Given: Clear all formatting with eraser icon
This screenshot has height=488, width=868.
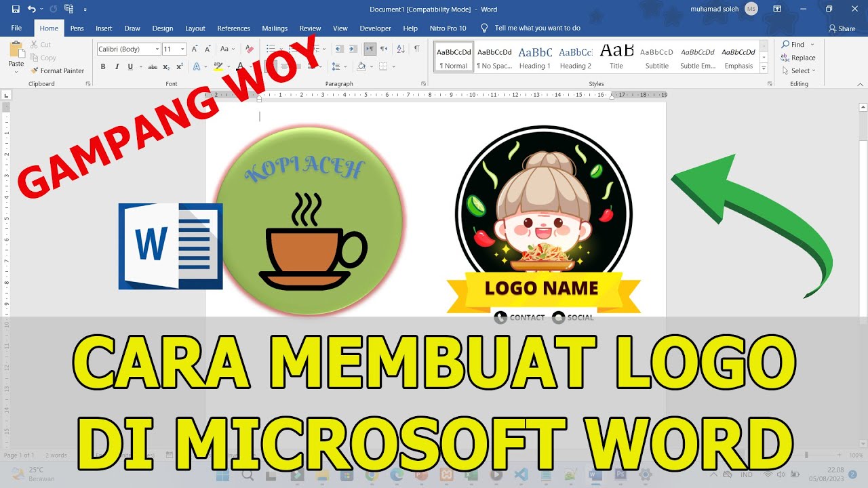Looking at the screenshot, I should coord(249,49).
